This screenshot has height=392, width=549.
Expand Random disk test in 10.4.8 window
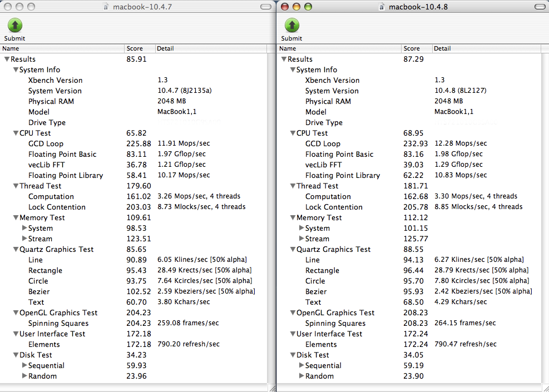coord(301,375)
